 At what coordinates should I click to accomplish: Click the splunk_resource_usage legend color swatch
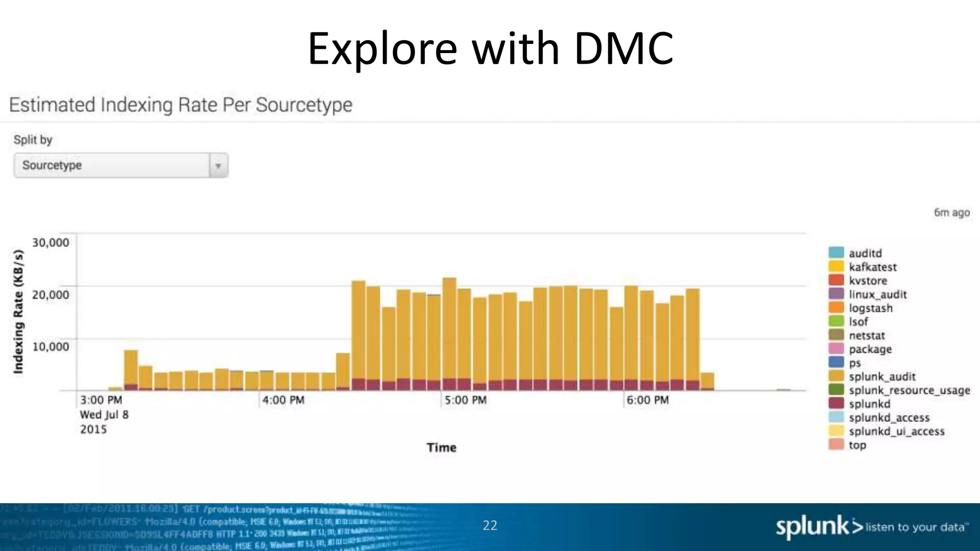(x=836, y=390)
